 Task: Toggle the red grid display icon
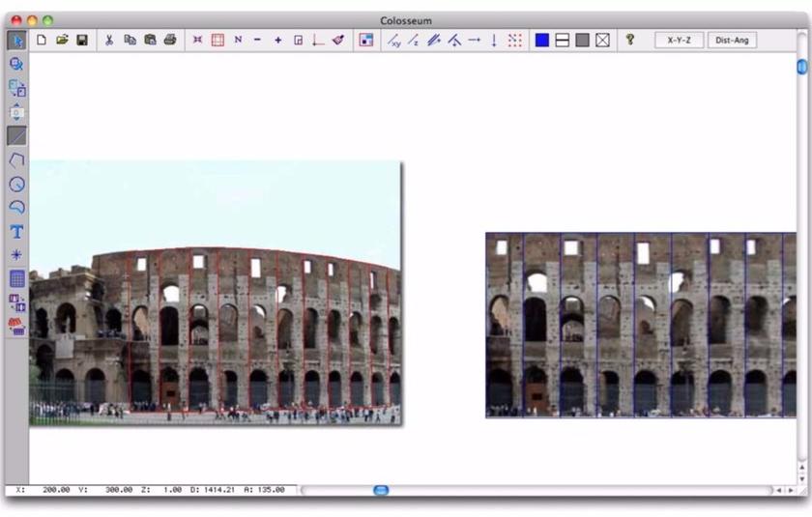coord(217,40)
